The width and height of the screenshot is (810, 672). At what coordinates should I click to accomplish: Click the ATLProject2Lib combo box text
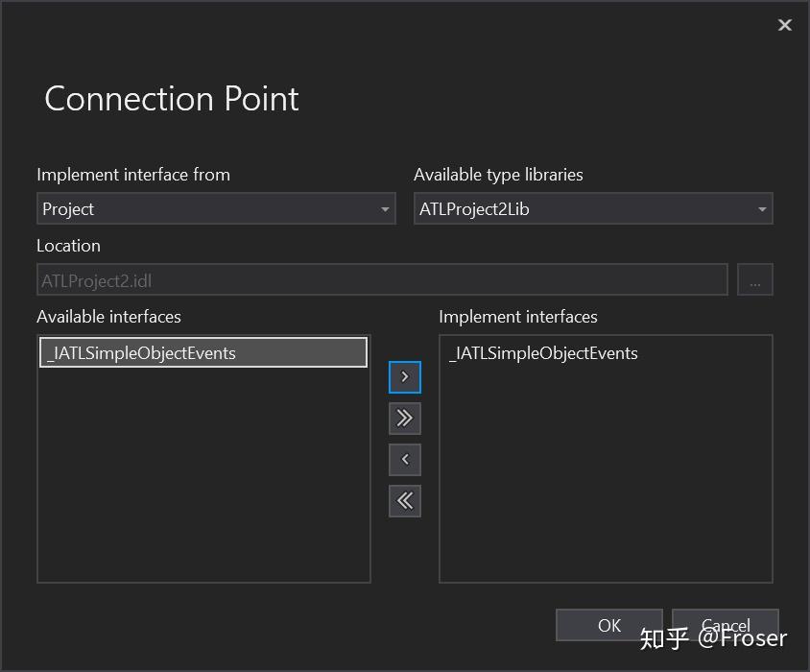474,209
